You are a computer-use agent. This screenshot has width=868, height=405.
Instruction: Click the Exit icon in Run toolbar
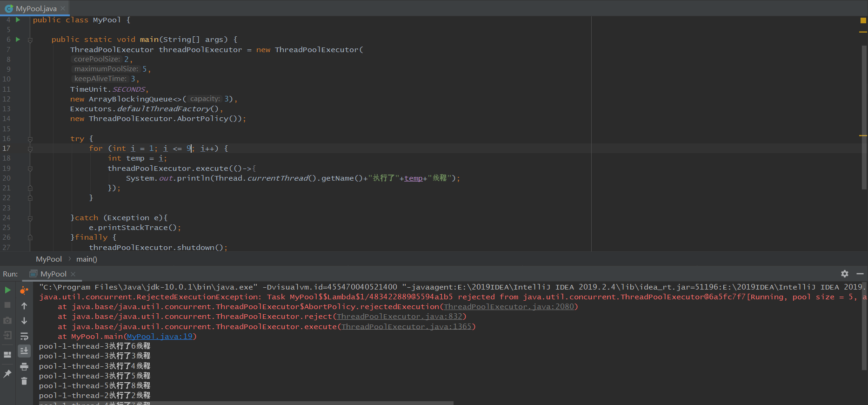click(7, 335)
